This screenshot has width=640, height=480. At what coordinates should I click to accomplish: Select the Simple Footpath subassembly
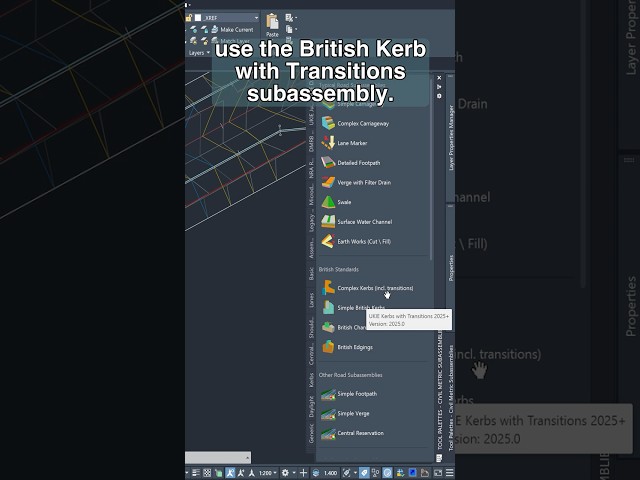pyautogui.click(x=349, y=393)
